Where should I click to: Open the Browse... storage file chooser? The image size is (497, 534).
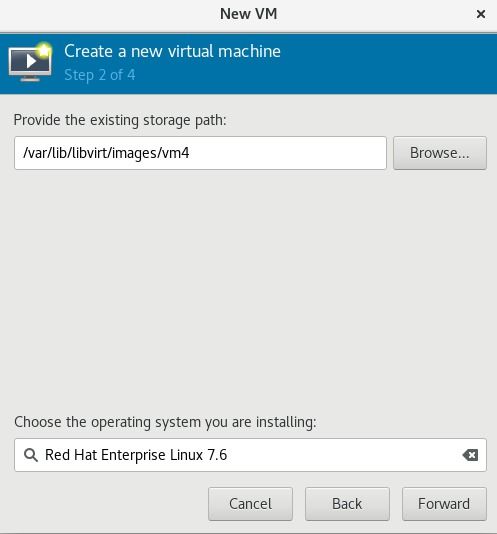pos(440,153)
